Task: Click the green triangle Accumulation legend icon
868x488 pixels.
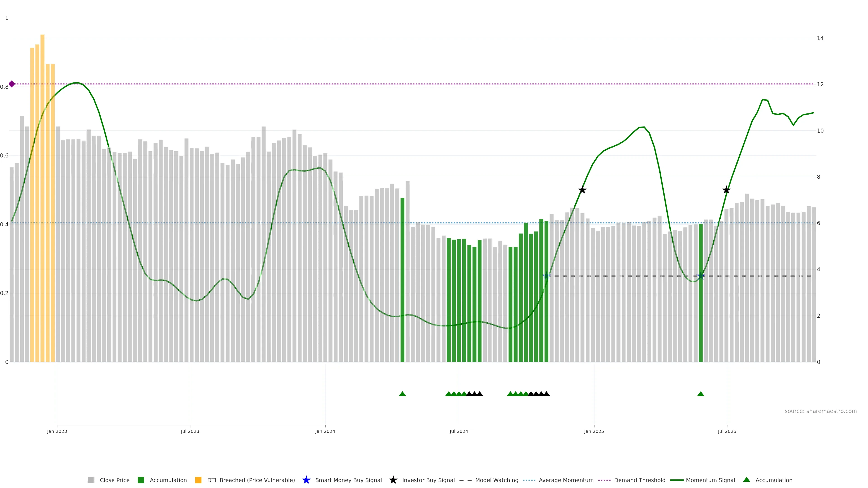Action: coord(746,480)
